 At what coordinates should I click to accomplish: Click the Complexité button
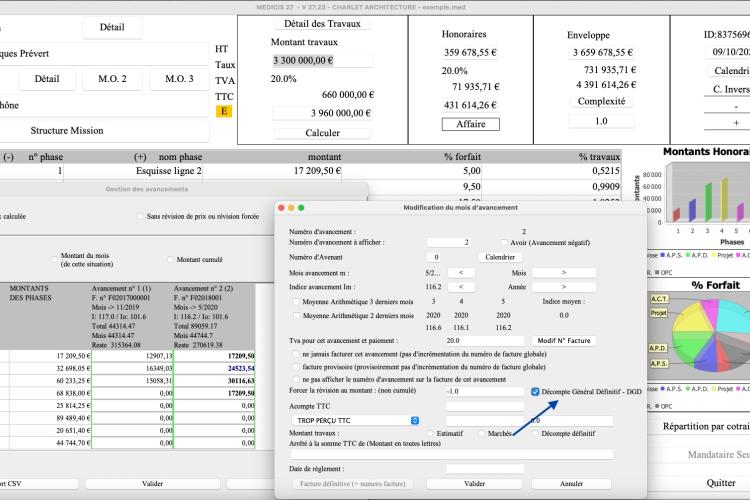click(601, 101)
